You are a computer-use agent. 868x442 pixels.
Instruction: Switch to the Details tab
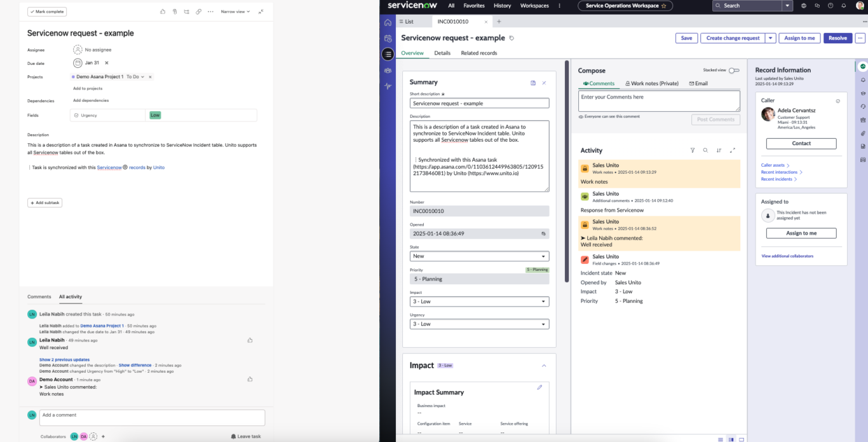pyautogui.click(x=442, y=53)
